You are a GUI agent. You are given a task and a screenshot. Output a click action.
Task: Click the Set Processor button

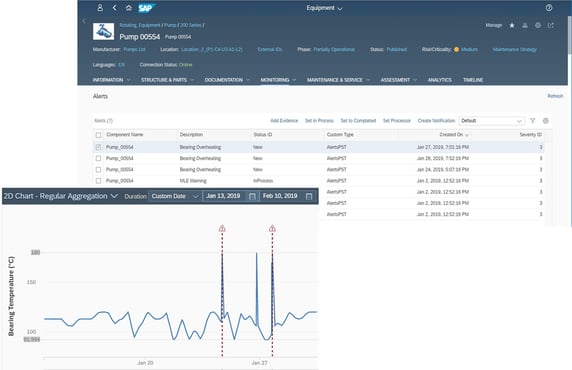tap(397, 121)
